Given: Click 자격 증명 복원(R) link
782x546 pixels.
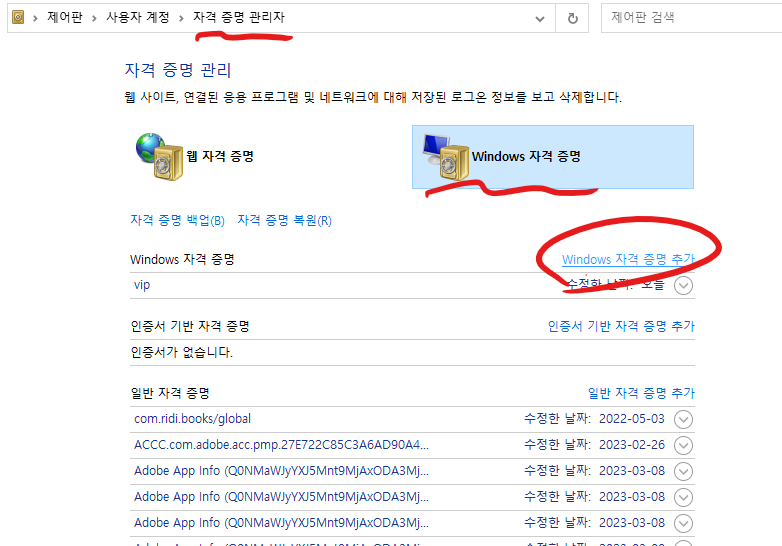Looking at the screenshot, I should [284, 220].
